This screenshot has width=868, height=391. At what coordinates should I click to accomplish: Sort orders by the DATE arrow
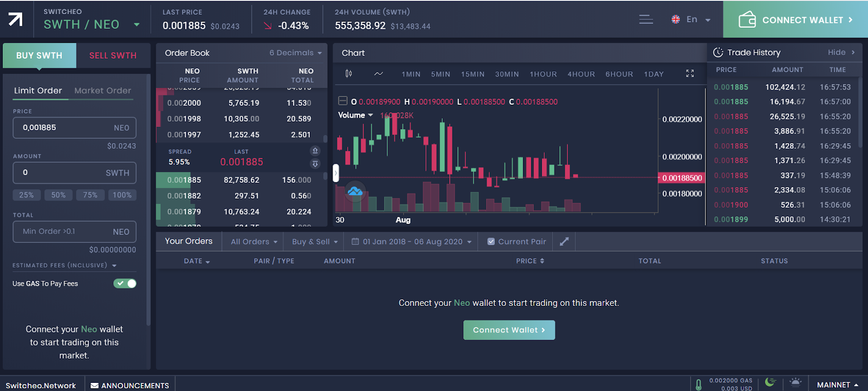(208, 262)
